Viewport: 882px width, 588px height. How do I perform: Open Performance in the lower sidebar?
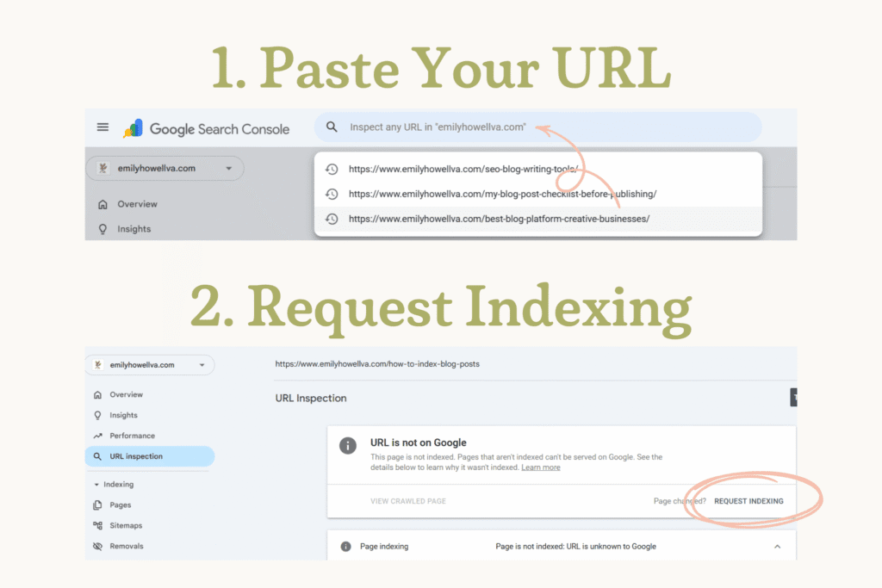coord(132,436)
